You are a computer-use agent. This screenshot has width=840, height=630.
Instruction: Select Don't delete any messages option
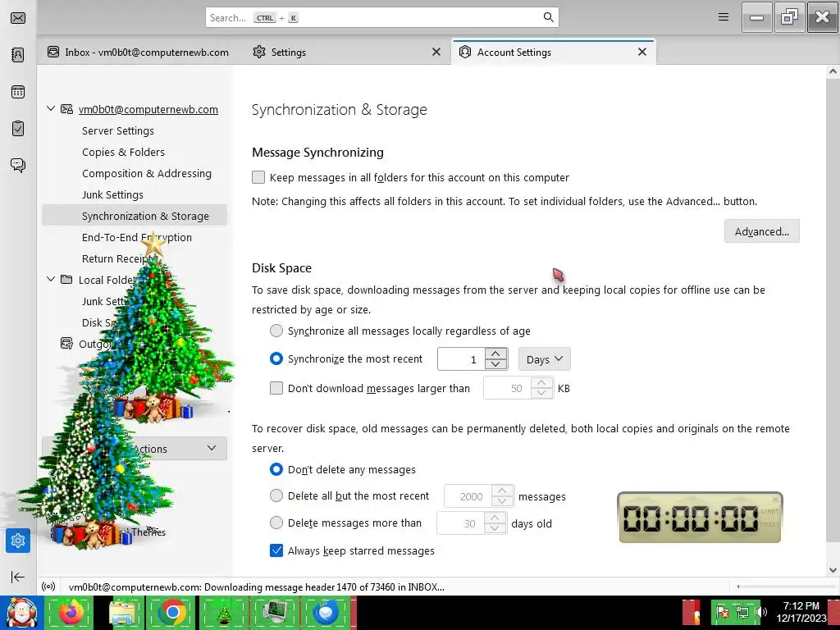276,469
